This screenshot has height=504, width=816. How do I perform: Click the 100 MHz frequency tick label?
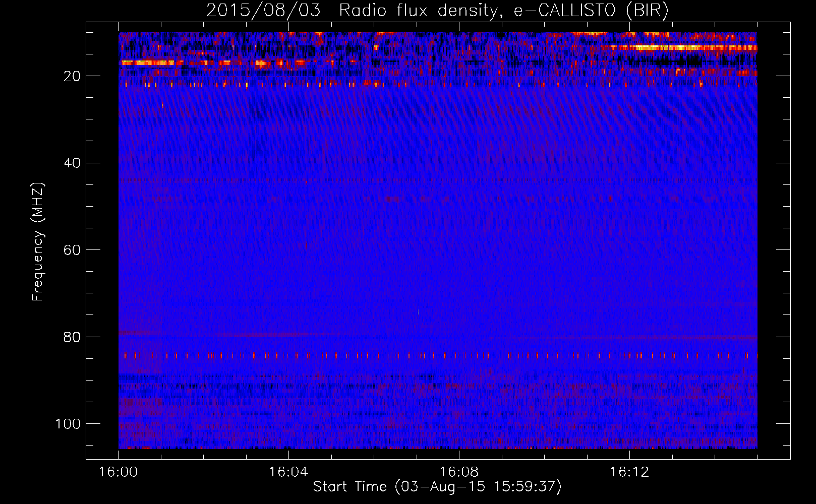coord(68,424)
